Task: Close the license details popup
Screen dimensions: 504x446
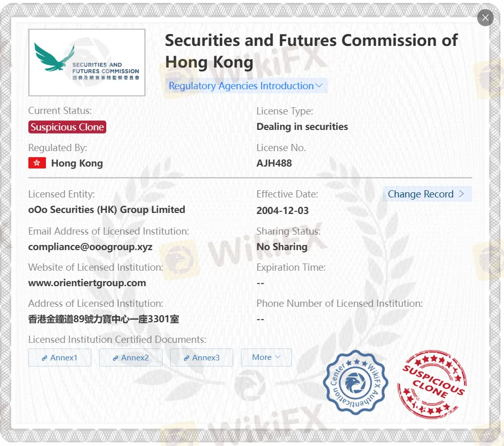Action: (x=485, y=18)
